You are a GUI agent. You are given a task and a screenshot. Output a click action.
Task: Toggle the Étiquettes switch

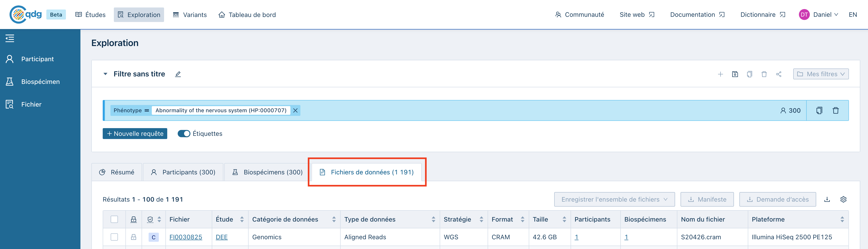[184, 134]
